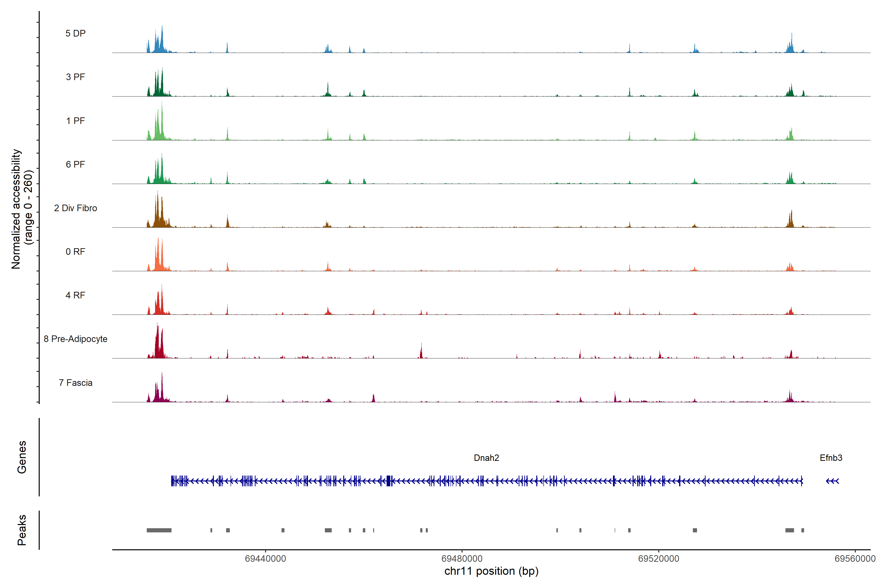Screen dimensions: 882x588
Task: Click the 5 DP track label
Action: [75, 33]
